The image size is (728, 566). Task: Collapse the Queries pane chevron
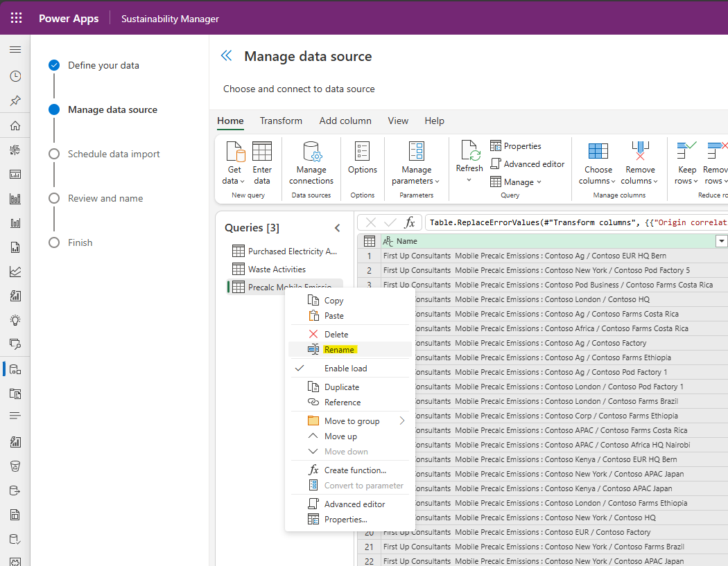coord(338,228)
